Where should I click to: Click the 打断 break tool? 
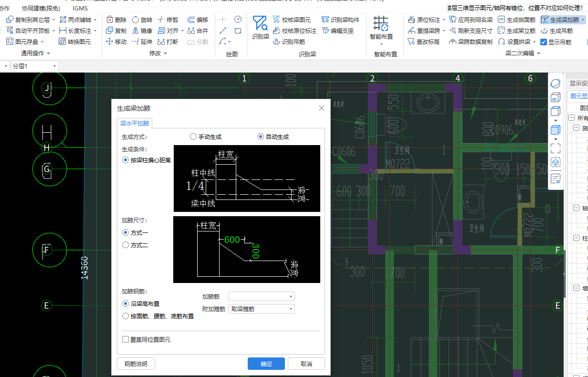168,42
